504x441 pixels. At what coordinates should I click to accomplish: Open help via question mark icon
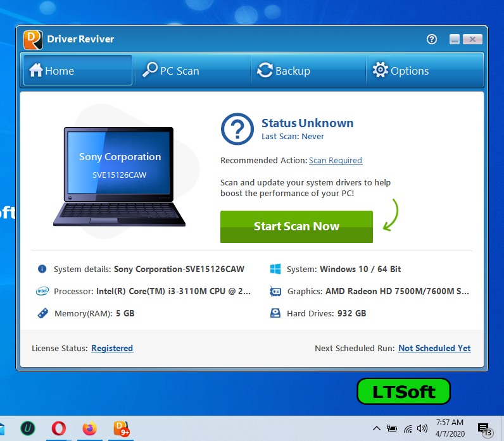(432, 39)
